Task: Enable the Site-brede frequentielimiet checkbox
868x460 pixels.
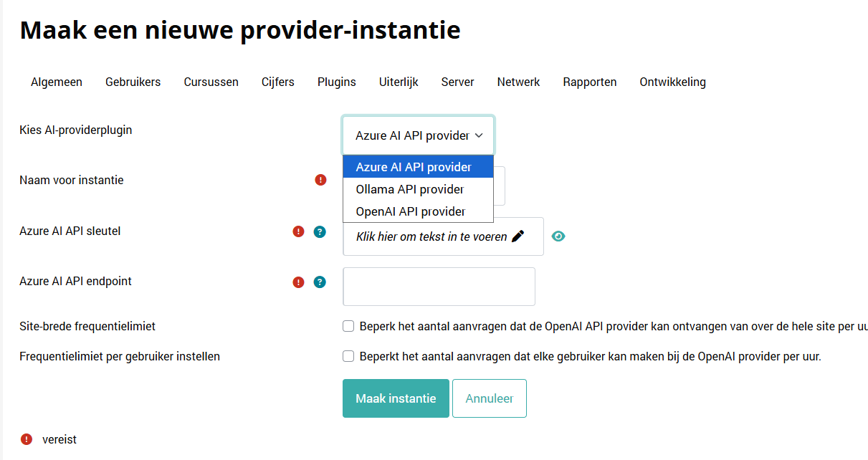Action: click(x=348, y=326)
